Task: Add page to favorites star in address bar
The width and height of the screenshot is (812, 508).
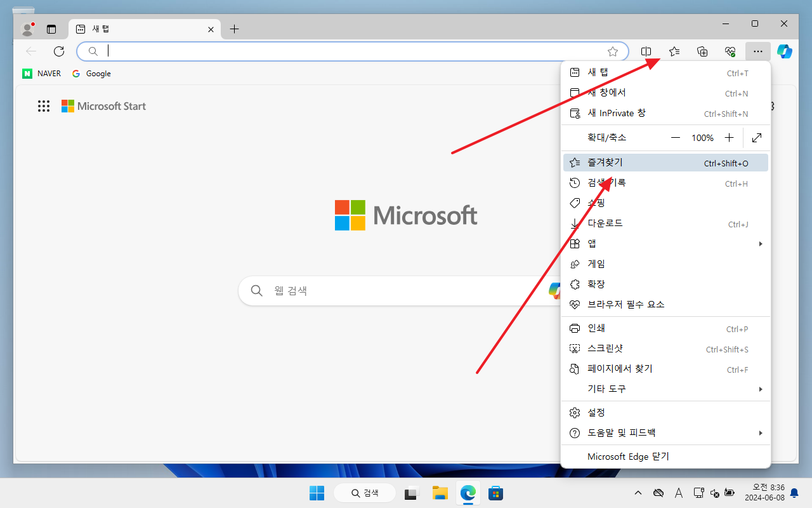Action: coord(613,51)
